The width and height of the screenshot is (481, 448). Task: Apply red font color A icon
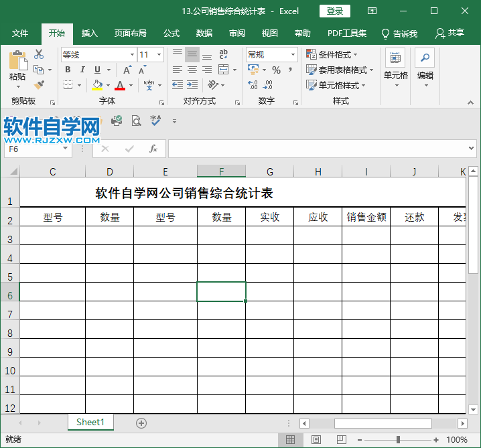(120, 85)
